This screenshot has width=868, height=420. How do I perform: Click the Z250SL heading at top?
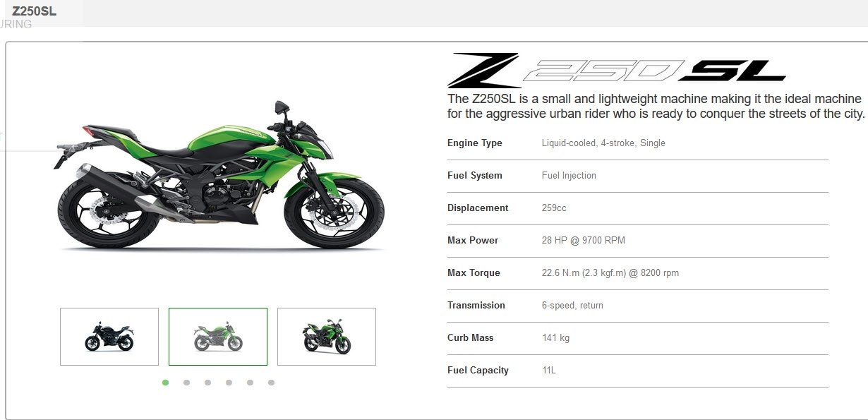point(35,11)
